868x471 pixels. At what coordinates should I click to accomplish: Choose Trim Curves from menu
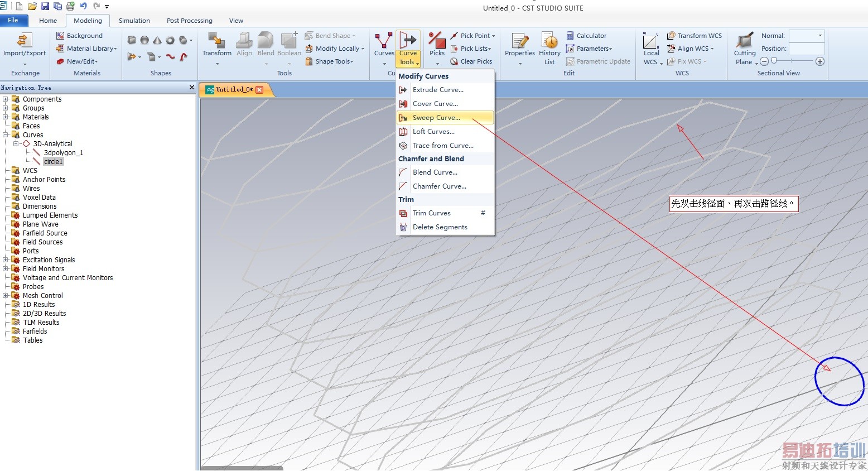click(445, 213)
